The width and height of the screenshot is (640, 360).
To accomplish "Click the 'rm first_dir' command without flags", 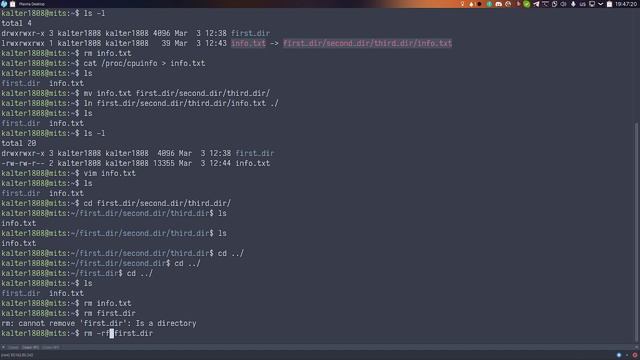I will (109, 313).
